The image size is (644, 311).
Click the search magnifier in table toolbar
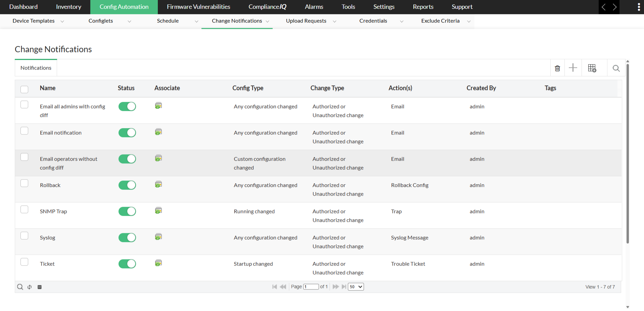point(616,68)
